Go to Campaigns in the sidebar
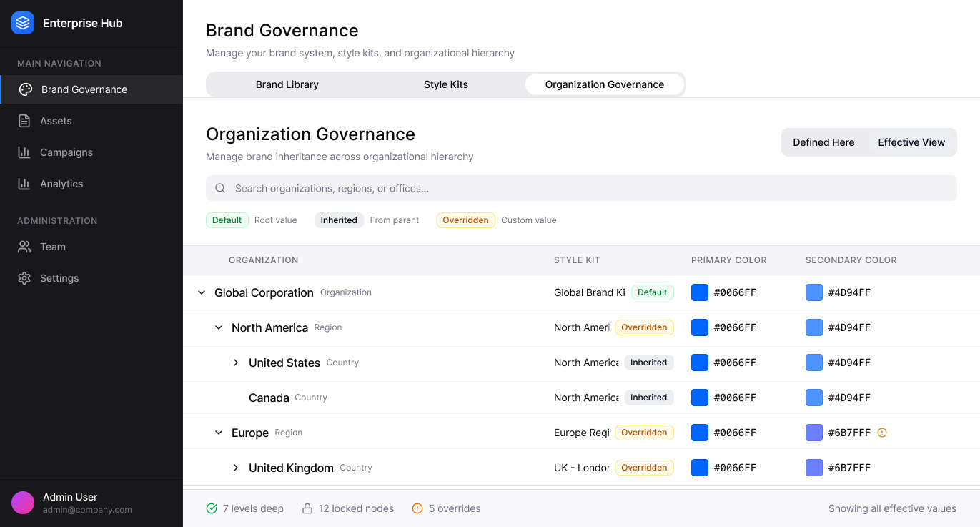Viewport: 980px width, 527px height. [91, 152]
